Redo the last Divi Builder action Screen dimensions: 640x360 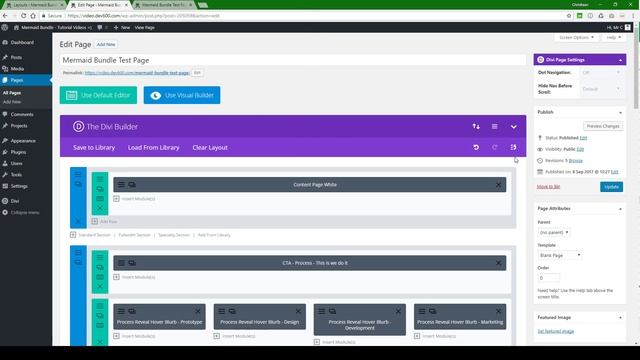coord(495,147)
